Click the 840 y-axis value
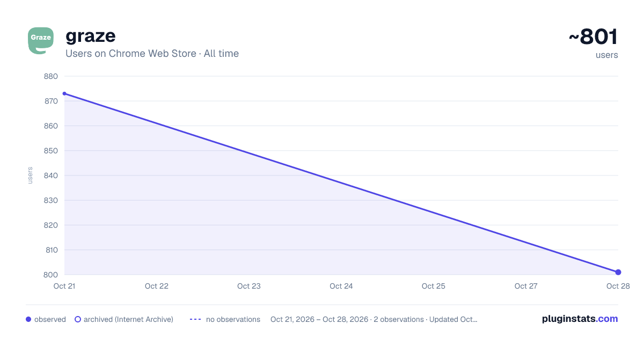 51,175
